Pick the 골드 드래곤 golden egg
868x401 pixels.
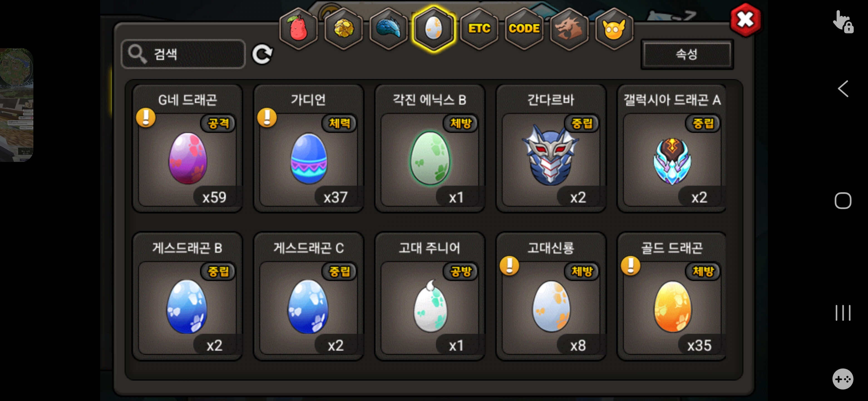click(672, 297)
